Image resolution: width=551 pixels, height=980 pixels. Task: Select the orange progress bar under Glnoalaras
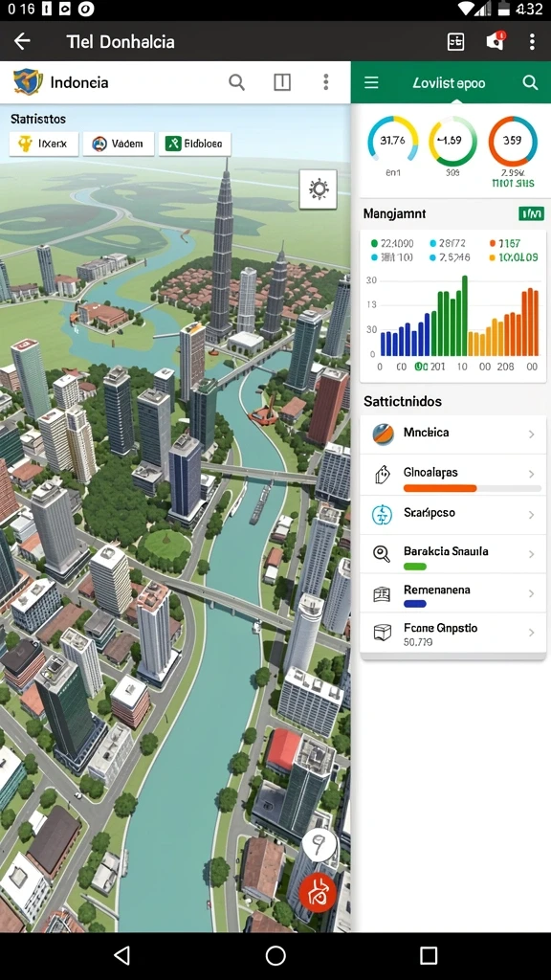(x=440, y=488)
